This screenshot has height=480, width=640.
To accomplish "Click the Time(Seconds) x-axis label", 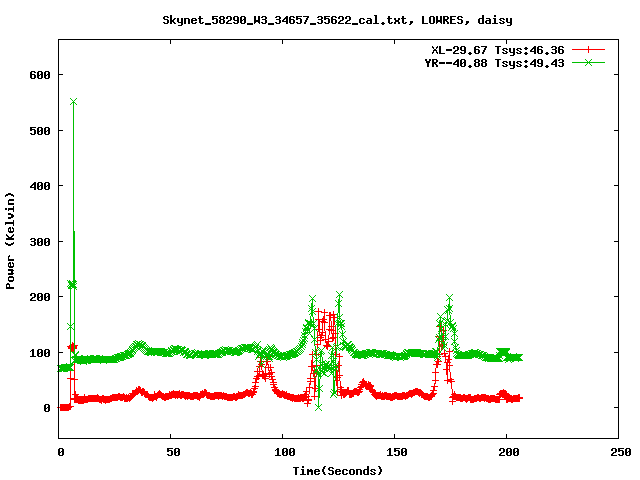I will [x=338, y=471].
